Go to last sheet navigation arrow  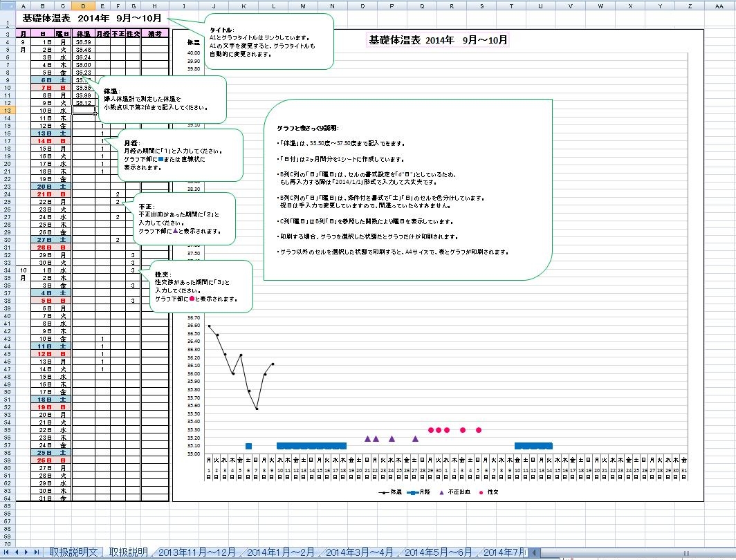click(x=36, y=552)
